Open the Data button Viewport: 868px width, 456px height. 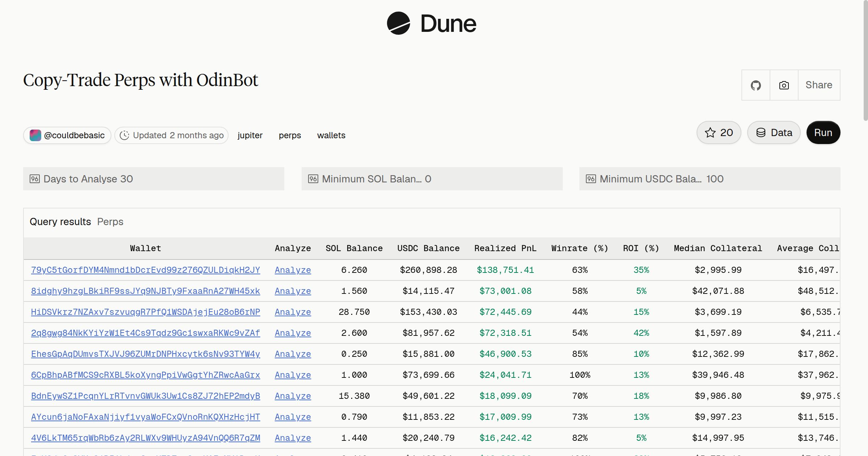pos(774,132)
